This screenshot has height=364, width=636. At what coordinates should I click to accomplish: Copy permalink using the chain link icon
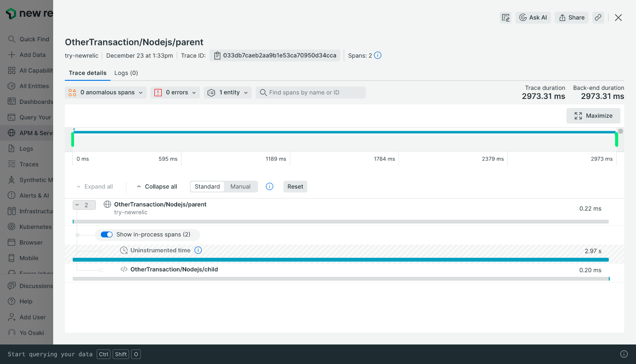pyautogui.click(x=598, y=18)
